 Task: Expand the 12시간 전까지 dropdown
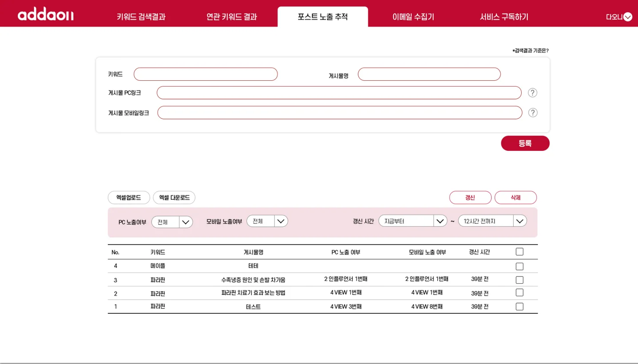(492, 221)
